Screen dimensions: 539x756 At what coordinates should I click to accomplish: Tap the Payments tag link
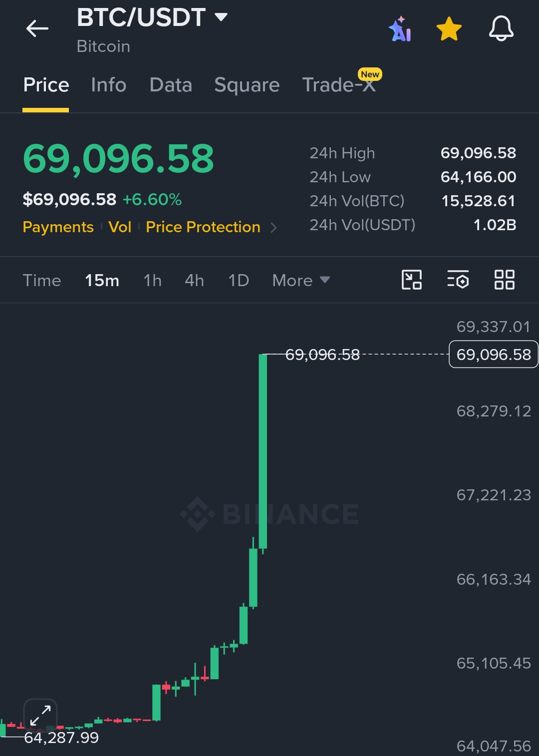(58, 227)
